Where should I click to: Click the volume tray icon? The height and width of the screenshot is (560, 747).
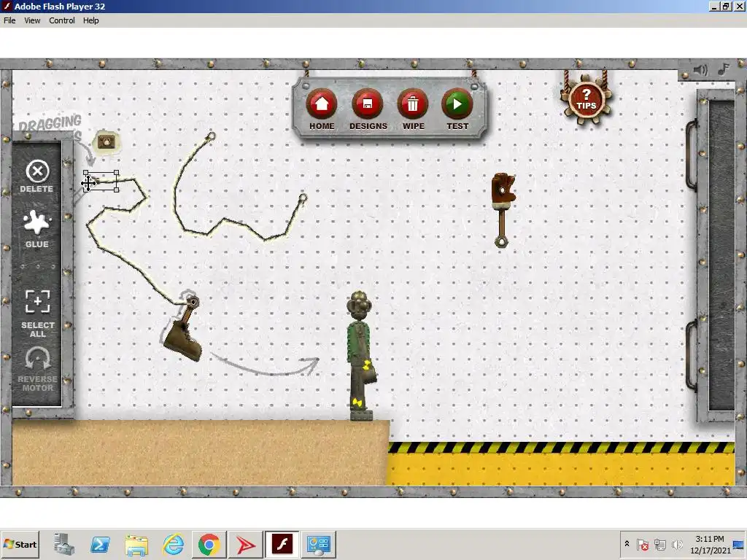pos(677,544)
